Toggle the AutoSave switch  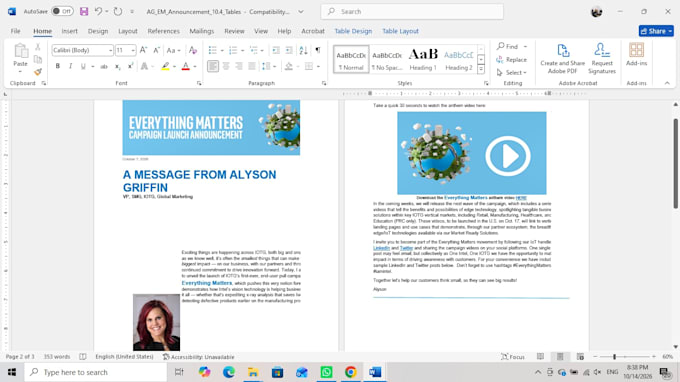pos(62,12)
